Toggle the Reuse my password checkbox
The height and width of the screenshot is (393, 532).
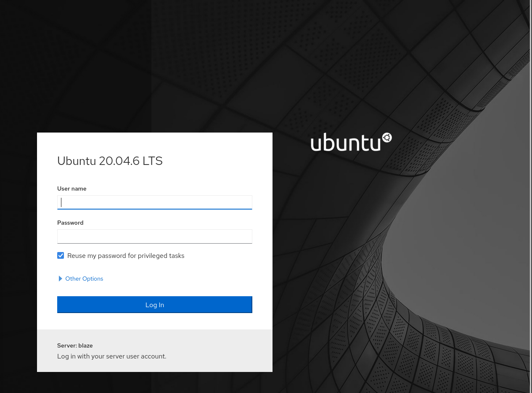coord(61,255)
